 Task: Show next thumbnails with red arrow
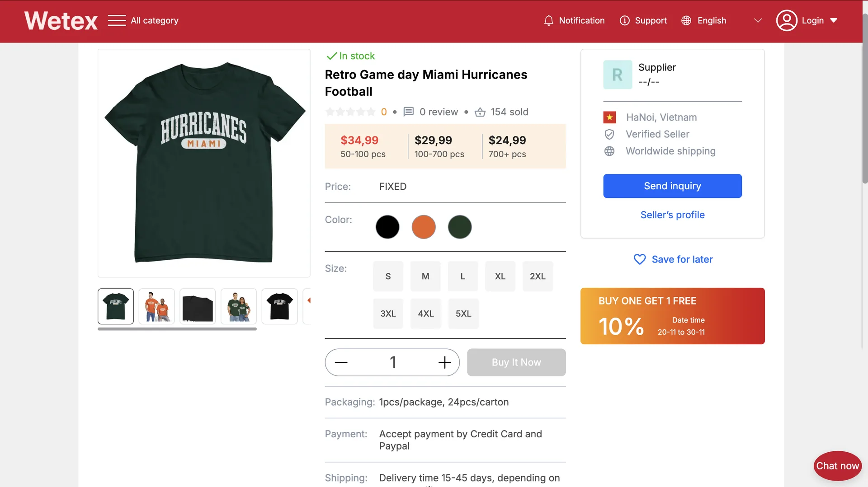pos(309,300)
